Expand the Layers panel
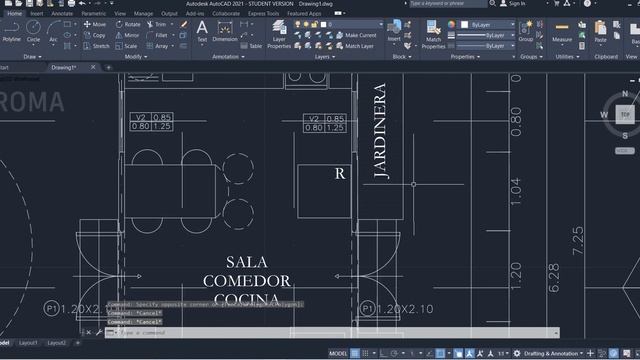The height and width of the screenshot is (360, 640). 324,57
